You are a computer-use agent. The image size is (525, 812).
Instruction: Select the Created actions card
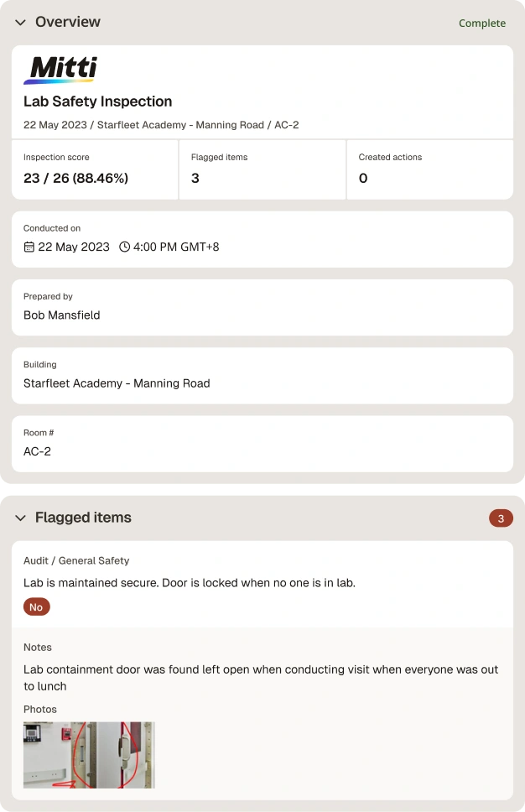pyautogui.click(x=429, y=169)
